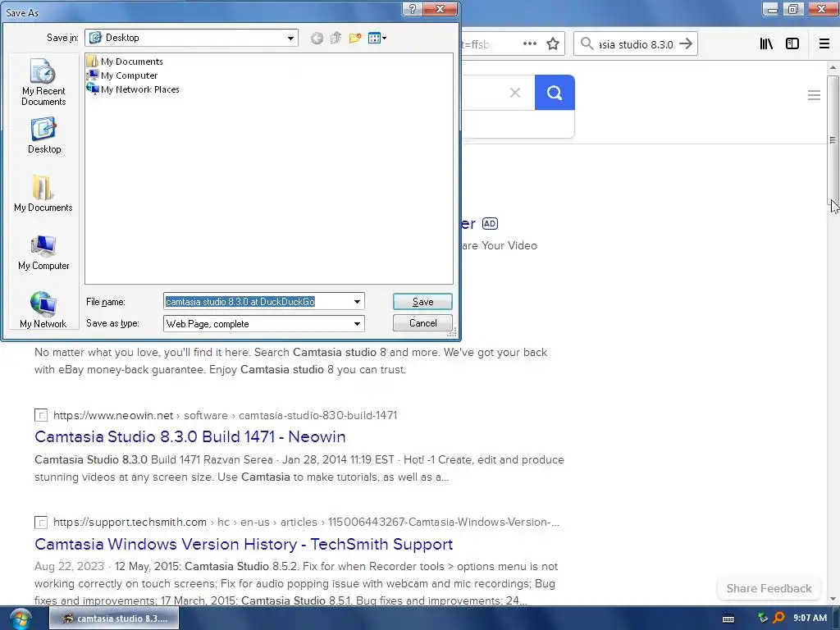Create a new folder in Save As dialog
Screen dimensions: 840x630
pyautogui.click(x=354, y=38)
